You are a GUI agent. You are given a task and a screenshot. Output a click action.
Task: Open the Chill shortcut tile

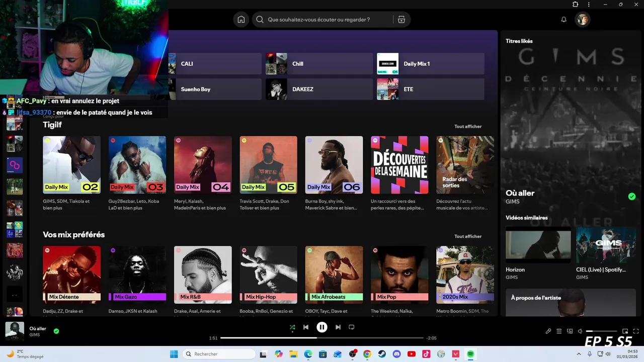pos(319,64)
